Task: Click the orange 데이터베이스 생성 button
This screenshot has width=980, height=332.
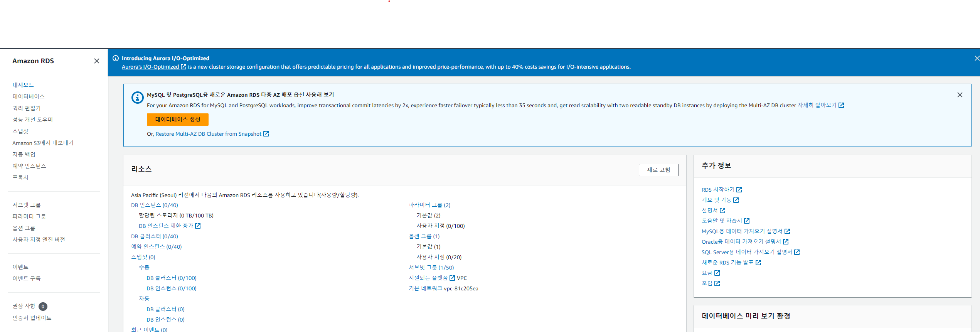Action: tap(178, 120)
